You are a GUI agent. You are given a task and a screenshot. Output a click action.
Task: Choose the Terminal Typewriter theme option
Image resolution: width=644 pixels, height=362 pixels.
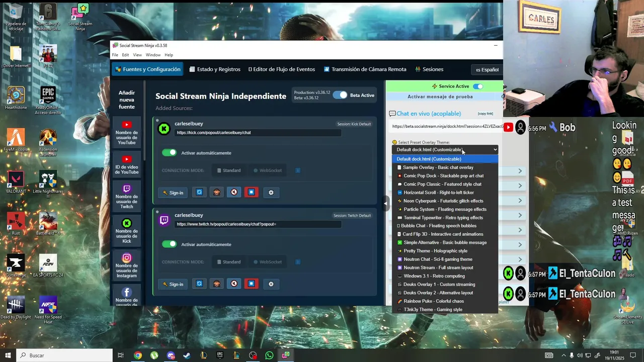[445, 218]
